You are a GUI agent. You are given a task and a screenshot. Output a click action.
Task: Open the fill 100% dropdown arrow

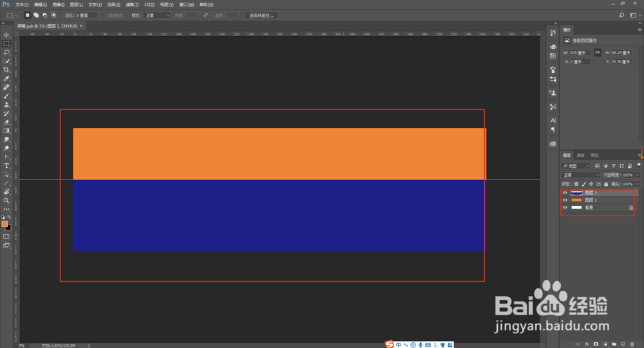(638, 184)
